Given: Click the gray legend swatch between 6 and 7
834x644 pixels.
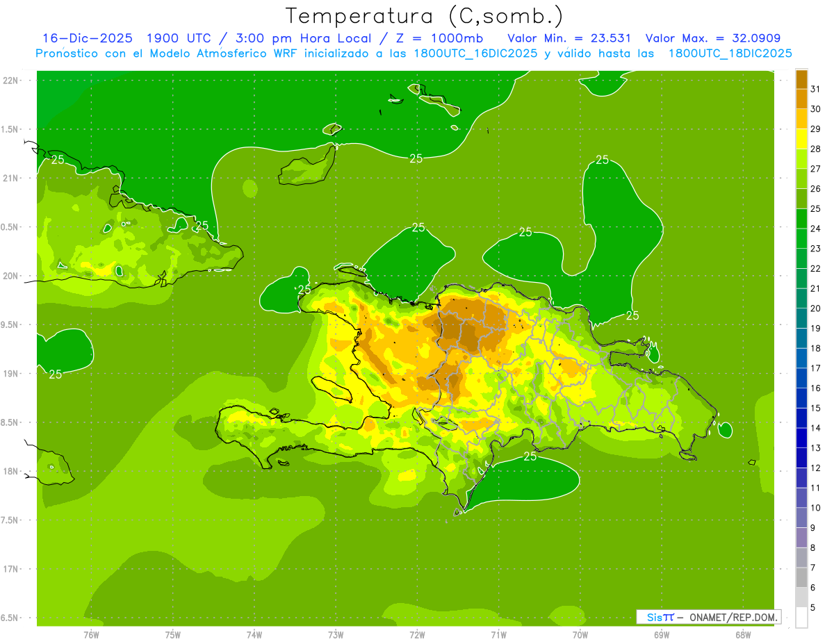Looking at the screenshot, I should pos(801,577).
